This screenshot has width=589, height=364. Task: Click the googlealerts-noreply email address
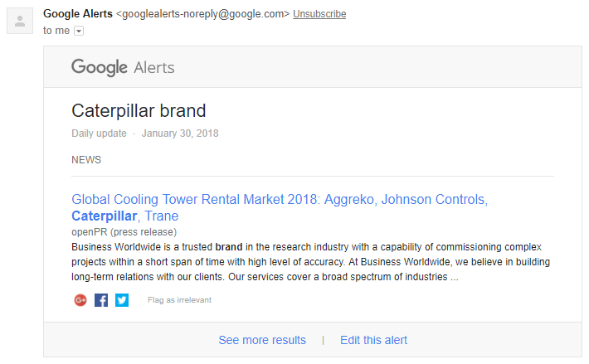[203, 14]
